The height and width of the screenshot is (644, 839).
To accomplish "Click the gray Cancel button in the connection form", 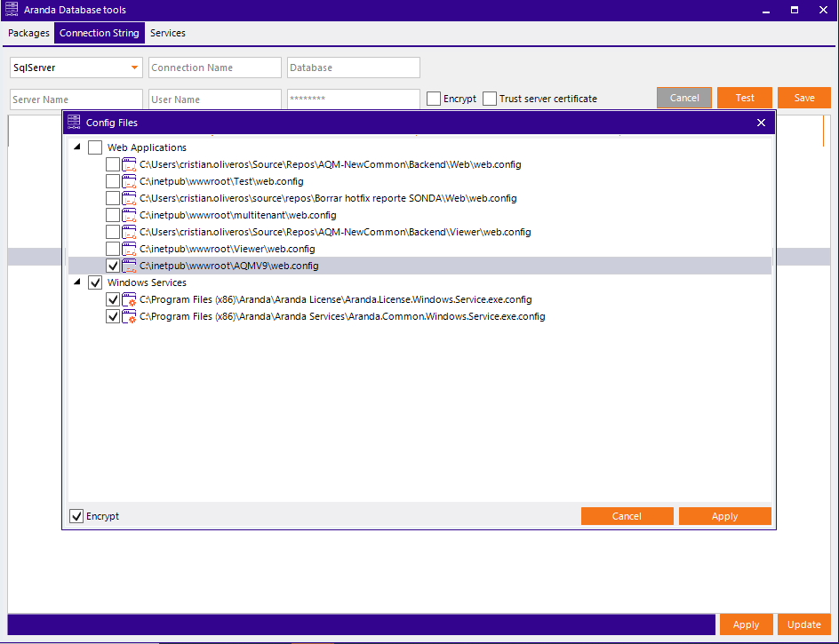I will point(684,98).
